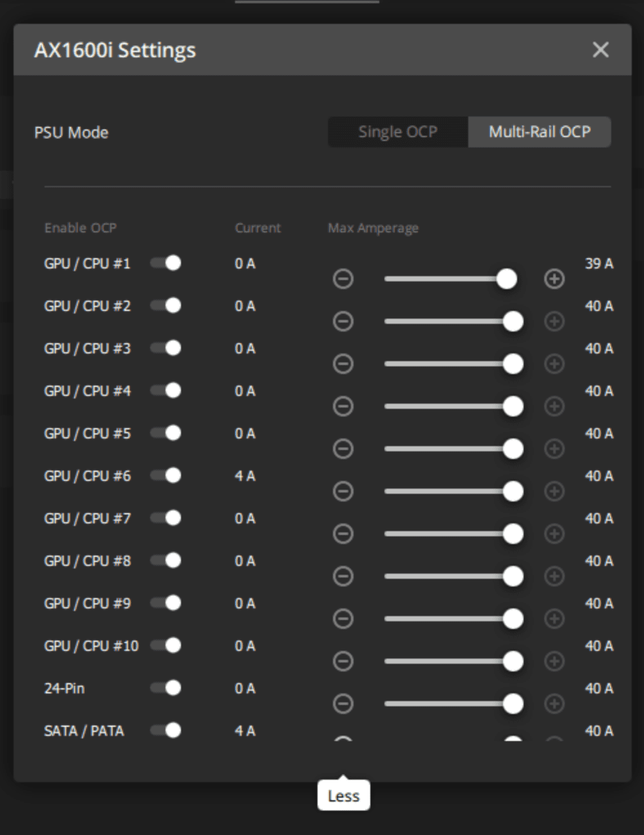The width and height of the screenshot is (644, 835).
Task: Toggle the 24-Pin OCP switch
Action: click(166, 688)
